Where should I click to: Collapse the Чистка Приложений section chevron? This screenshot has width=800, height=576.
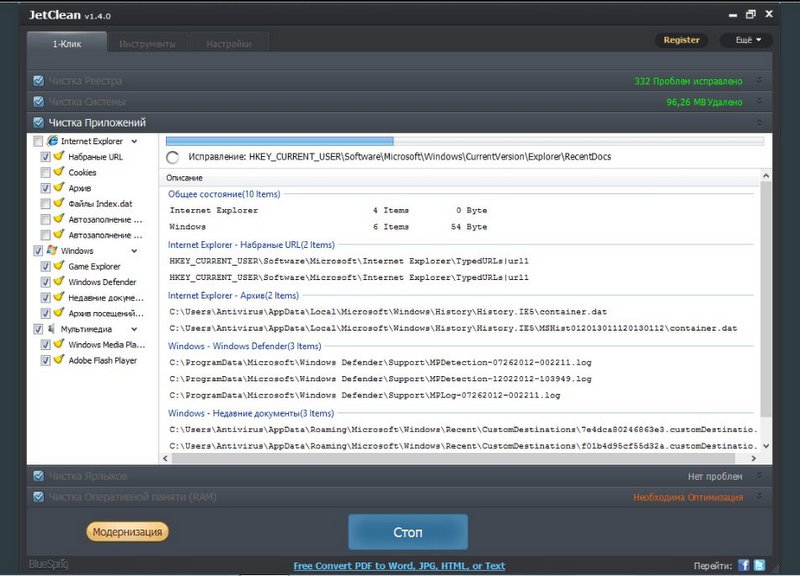(759, 122)
